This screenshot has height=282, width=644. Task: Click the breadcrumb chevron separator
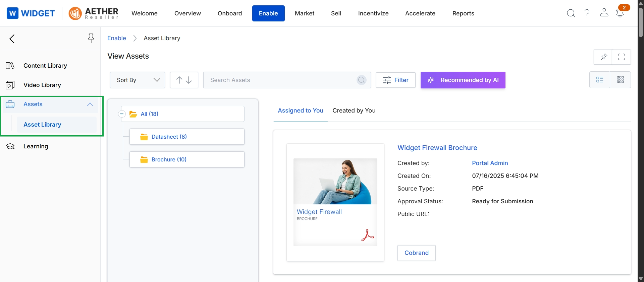(x=135, y=38)
